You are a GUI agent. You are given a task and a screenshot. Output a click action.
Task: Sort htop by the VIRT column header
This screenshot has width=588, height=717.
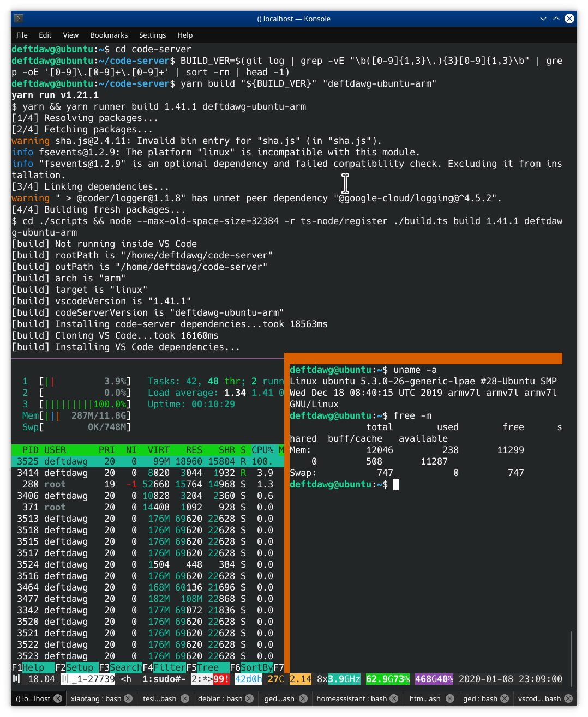159,450
